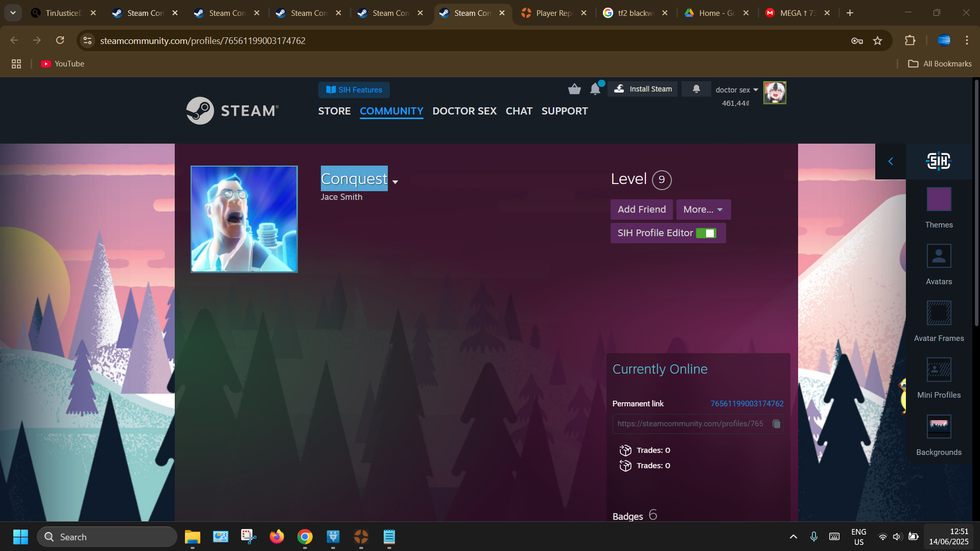The width and height of the screenshot is (980, 551).
Task: Open Chrome from the taskbar
Action: tap(305, 537)
